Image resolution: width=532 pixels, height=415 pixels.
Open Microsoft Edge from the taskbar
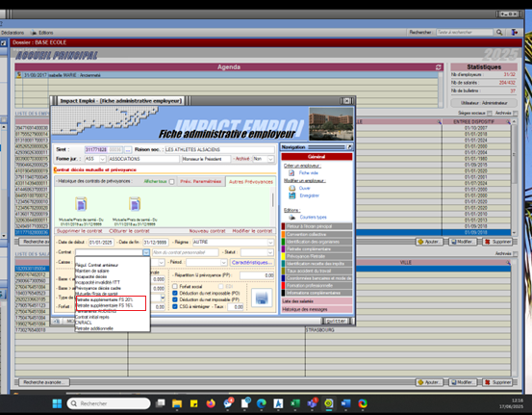(262, 403)
